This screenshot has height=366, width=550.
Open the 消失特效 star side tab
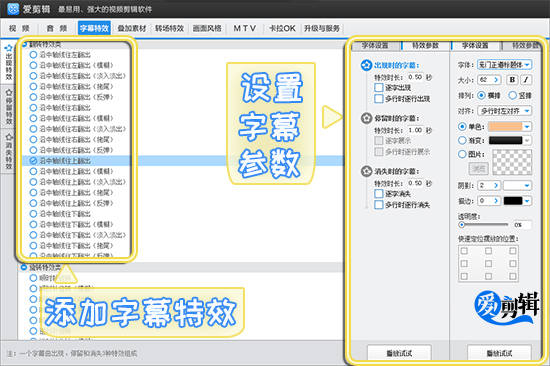point(9,151)
